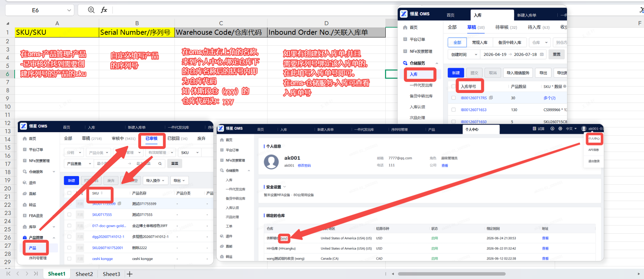Viewport: 644px width, 279px height.
Task: Open the 导入操作 dropdown button
Action: (x=155, y=181)
